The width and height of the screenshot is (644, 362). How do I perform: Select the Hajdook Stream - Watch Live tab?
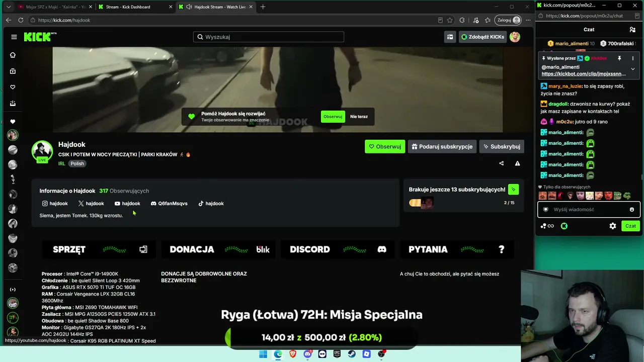(x=216, y=7)
